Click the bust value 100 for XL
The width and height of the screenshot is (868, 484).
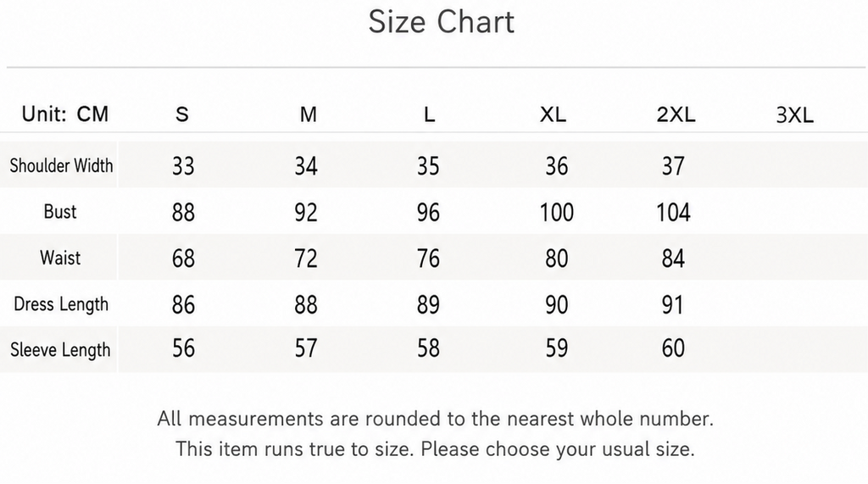pyautogui.click(x=556, y=213)
